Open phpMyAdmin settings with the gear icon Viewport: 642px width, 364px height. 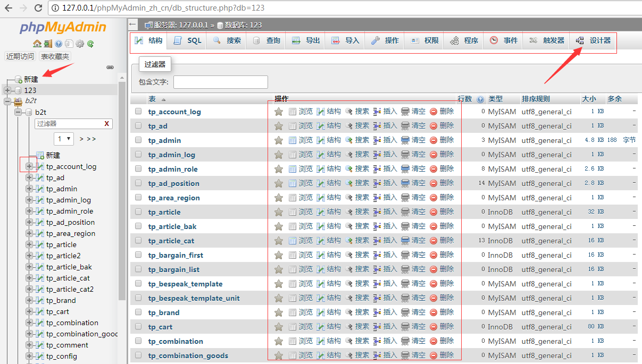coord(80,44)
